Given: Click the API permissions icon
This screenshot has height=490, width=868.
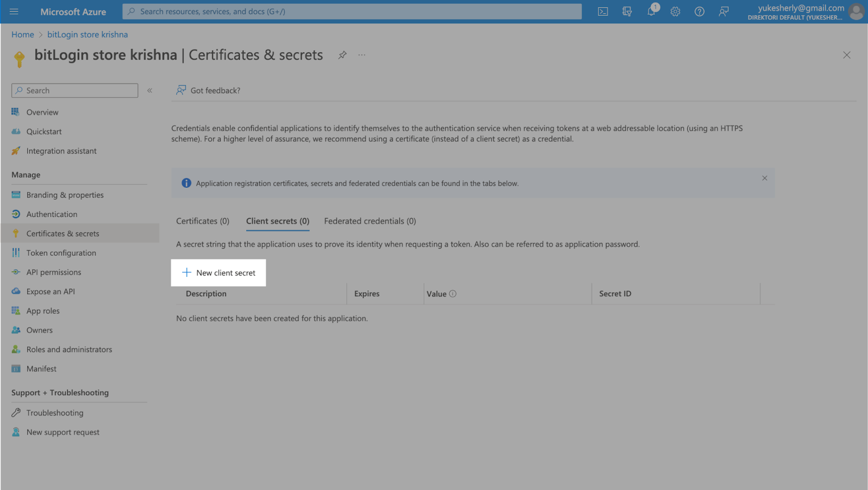Looking at the screenshot, I should 16,272.
